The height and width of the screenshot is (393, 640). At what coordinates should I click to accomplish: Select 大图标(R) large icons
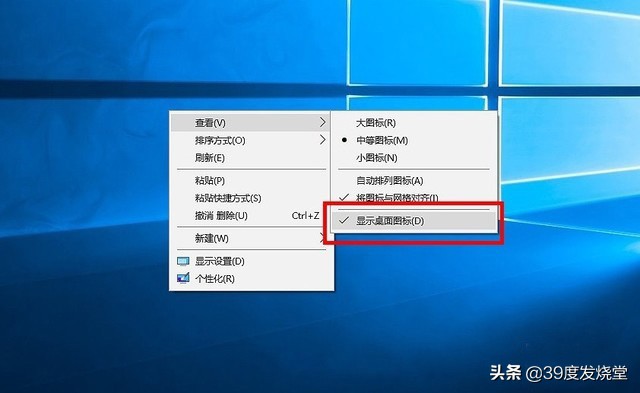pos(414,123)
